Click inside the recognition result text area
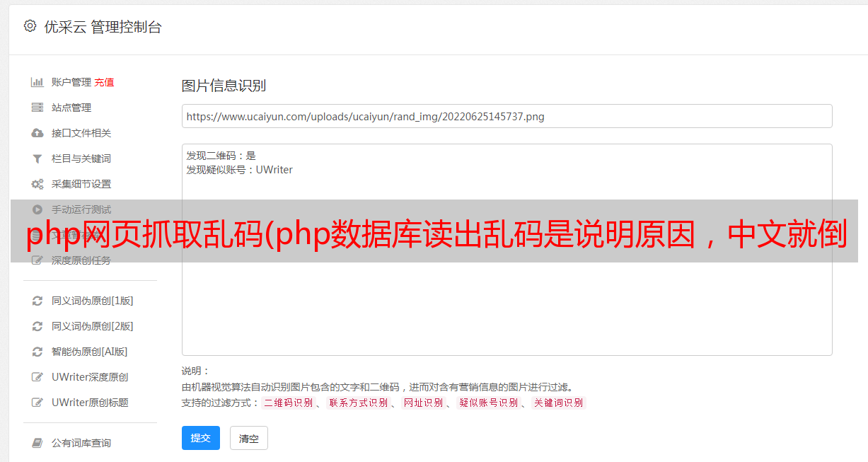868x462 pixels. [x=507, y=250]
